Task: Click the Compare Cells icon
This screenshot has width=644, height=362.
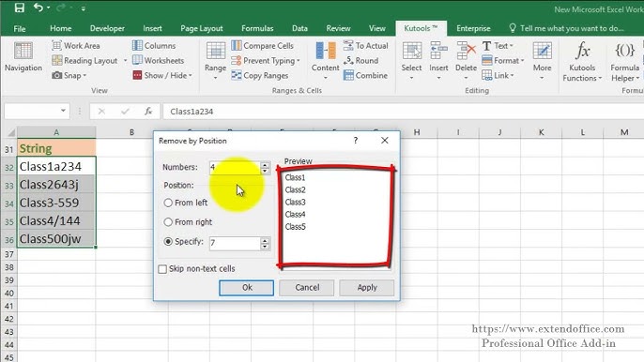Action: point(237,46)
